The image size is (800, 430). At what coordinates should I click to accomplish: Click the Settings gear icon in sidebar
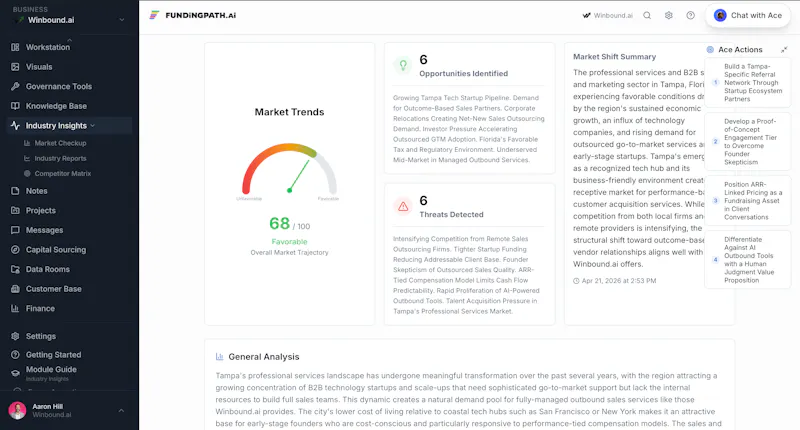15,336
